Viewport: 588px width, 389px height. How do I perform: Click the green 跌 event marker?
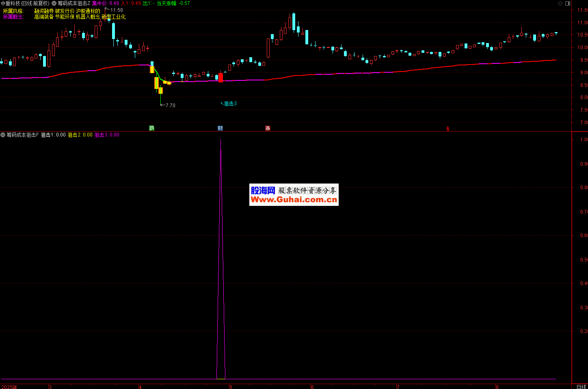[x=152, y=128]
